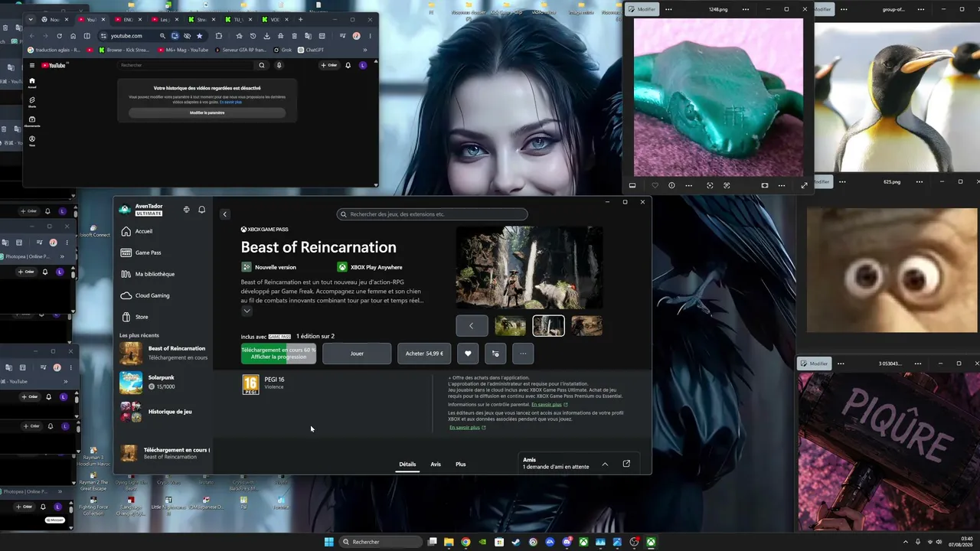The width and height of the screenshot is (980, 551).
Task: Bookmark this page with star icon
Action: (x=200, y=36)
